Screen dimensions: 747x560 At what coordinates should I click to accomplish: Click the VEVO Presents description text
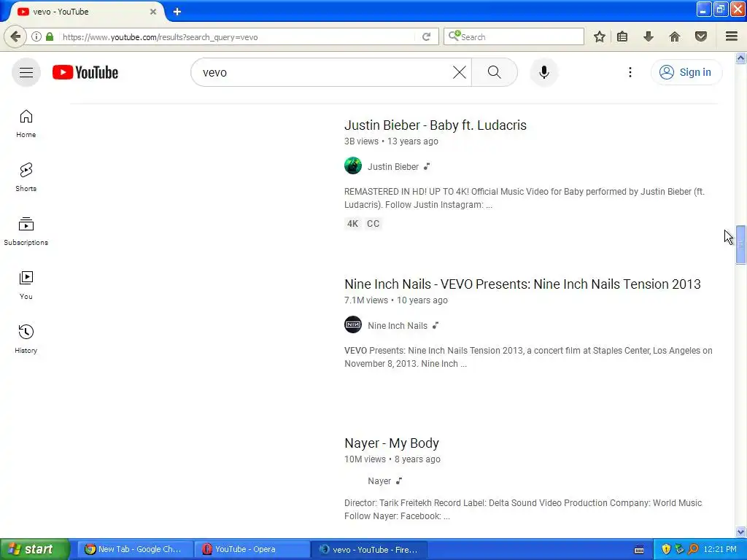528,357
